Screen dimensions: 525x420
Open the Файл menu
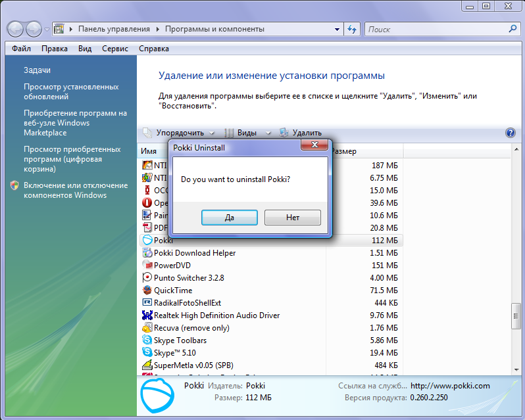(x=22, y=49)
